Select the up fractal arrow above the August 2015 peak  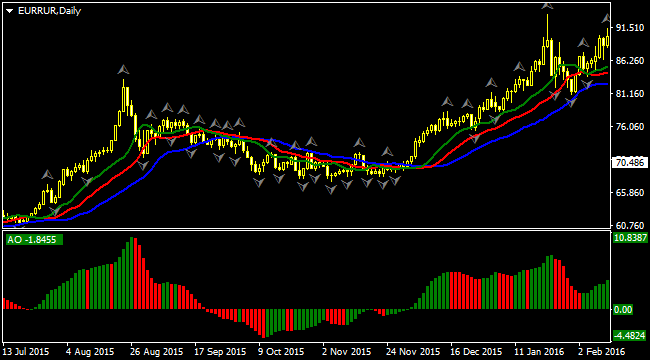(123, 69)
